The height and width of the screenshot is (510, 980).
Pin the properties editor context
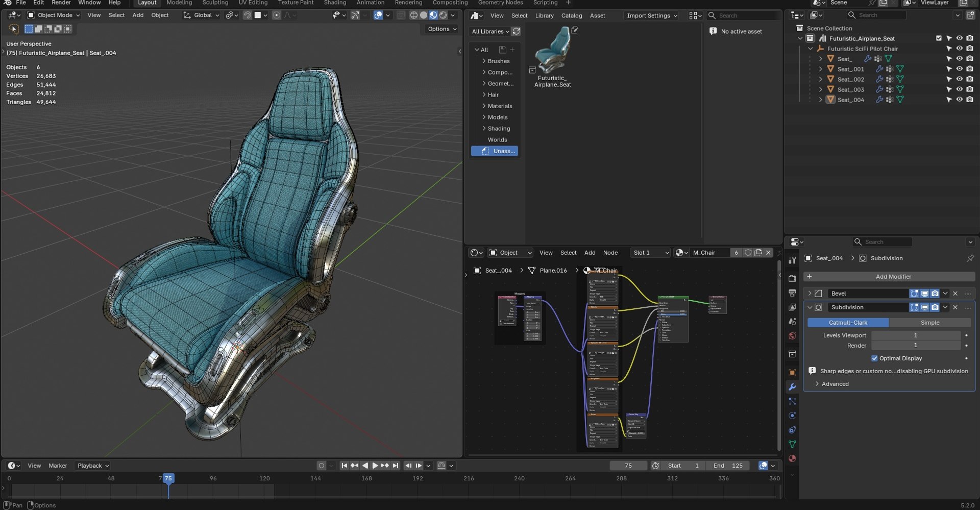[970, 258]
